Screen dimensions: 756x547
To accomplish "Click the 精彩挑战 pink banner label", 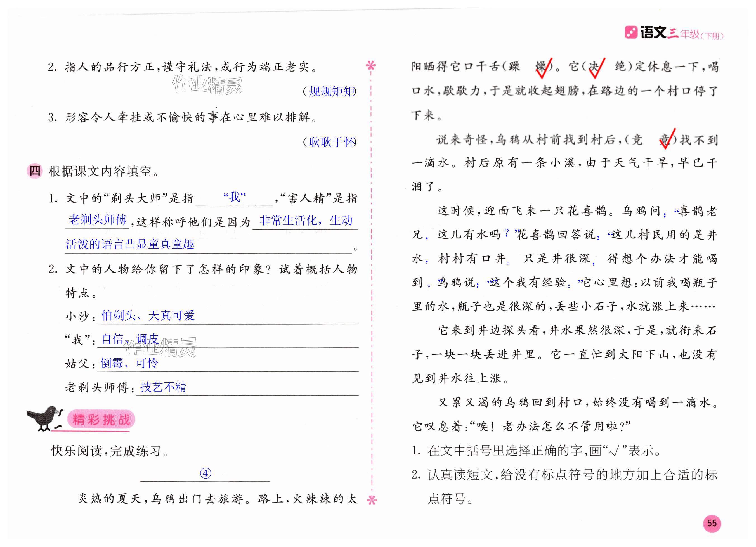I will (101, 419).
